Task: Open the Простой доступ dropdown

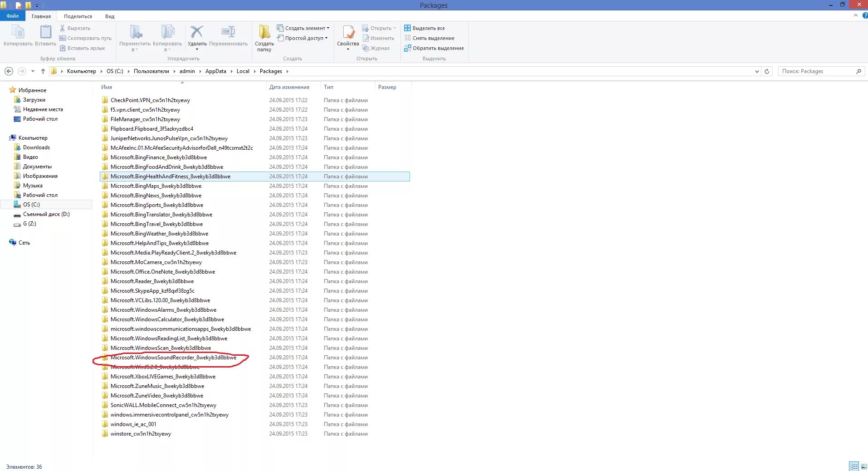Action: (x=302, y=38)
